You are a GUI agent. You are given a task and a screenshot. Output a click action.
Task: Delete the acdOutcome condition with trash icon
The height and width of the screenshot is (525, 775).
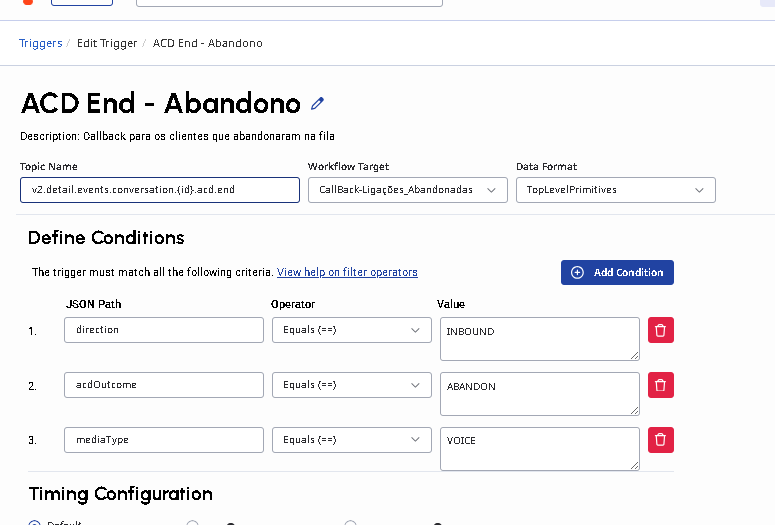pyautogui.click(x=660, y=385)
